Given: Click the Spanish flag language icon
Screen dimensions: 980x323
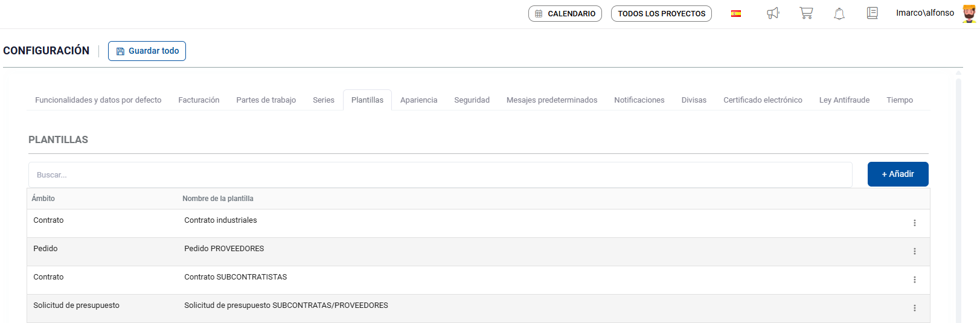Looking at the screenshot, I should click(x=736, y=13).
